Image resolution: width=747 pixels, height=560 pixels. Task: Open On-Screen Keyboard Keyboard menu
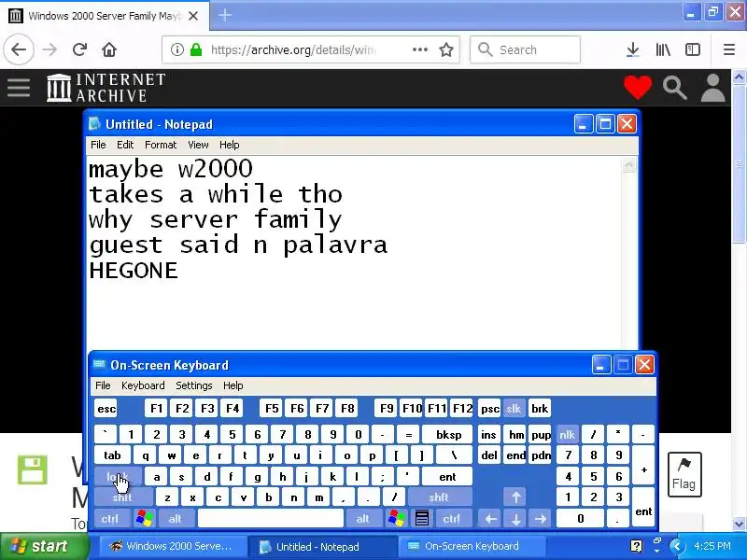[143, 385]
